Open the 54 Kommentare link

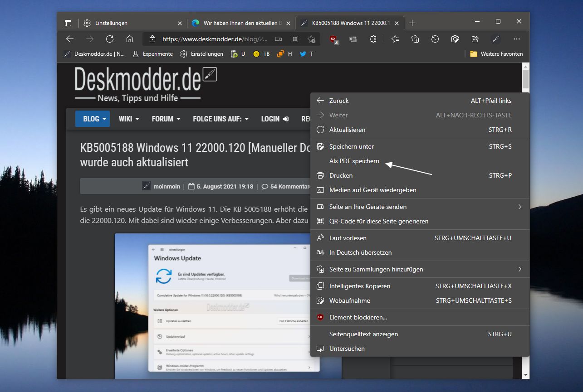[x=287, y=186]
